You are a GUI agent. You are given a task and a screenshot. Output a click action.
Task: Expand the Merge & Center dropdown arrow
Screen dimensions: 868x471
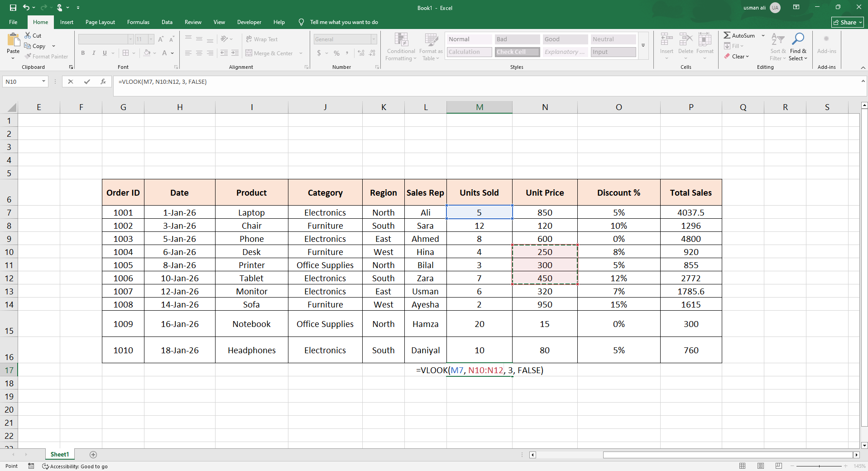[x=301, y=53]
